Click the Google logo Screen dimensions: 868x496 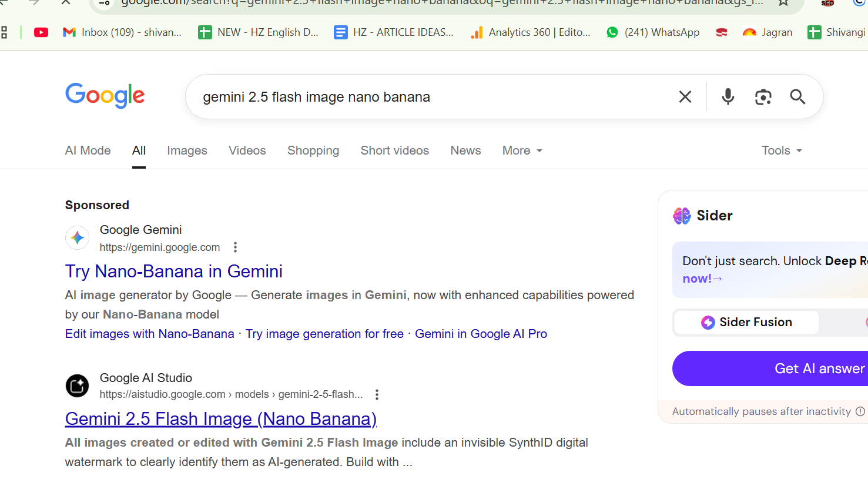(105, 96)
